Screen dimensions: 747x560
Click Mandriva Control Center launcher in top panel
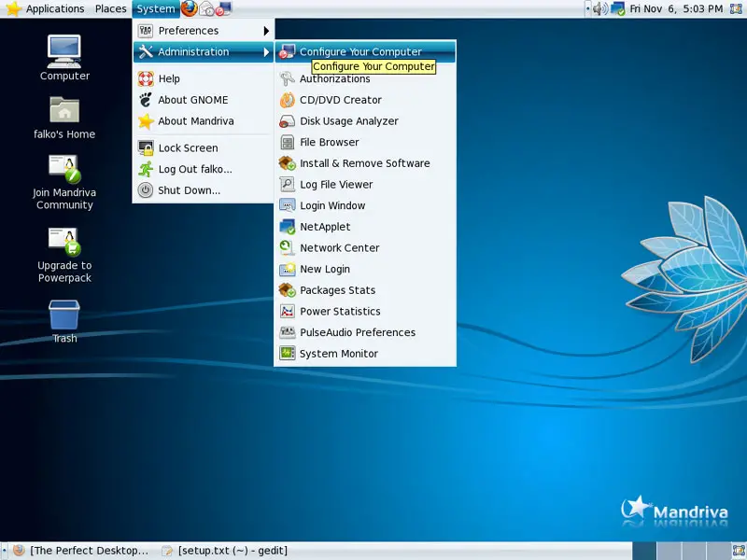[223, 8]
